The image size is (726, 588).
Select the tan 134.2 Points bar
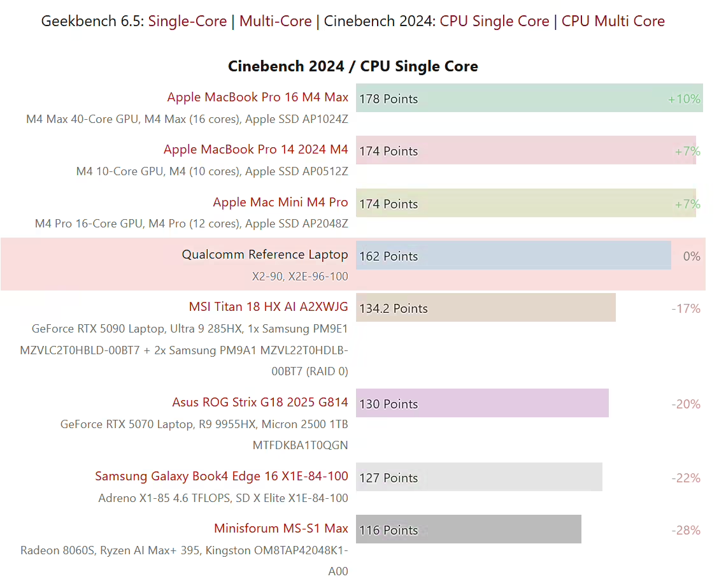(485, 308)
